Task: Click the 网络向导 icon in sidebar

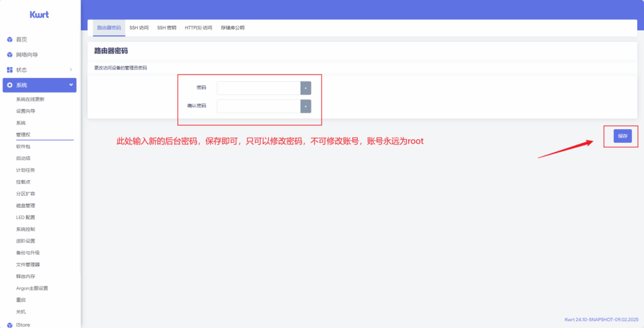Action: pos(9,55)
